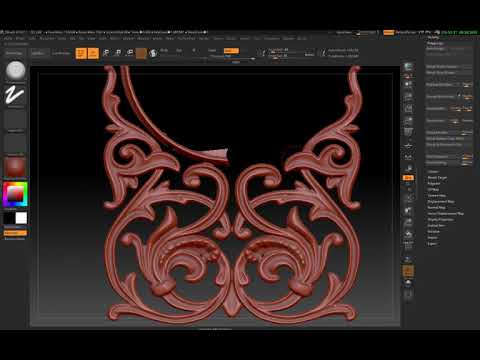Toggle the orange Menus button
Image resolution: width=480 pixels, height=360 pixels.
pyautogui.click(x=389, y=33)
